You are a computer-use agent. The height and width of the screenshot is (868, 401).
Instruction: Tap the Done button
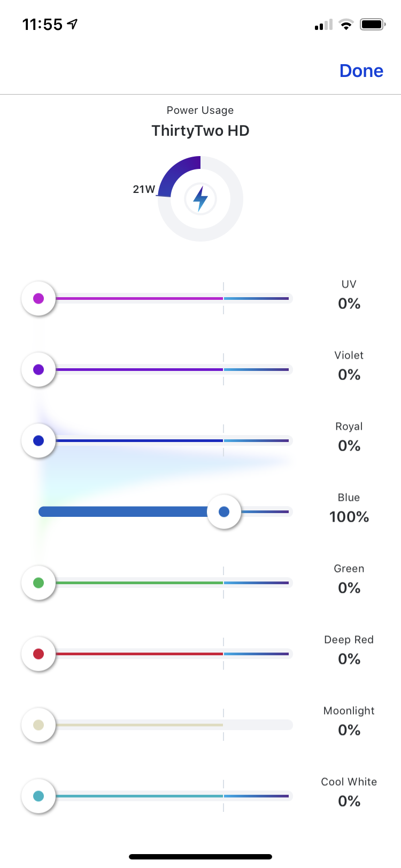361,71
